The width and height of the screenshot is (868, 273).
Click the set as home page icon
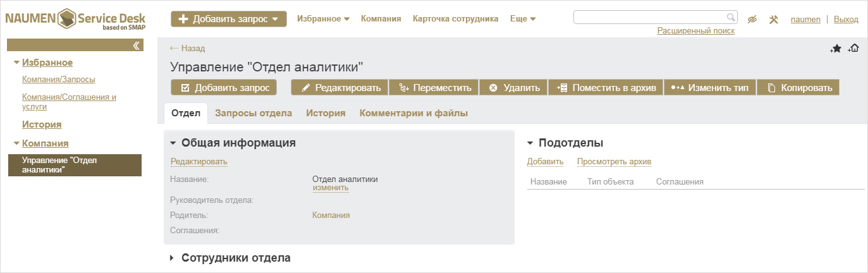[853, 49]
